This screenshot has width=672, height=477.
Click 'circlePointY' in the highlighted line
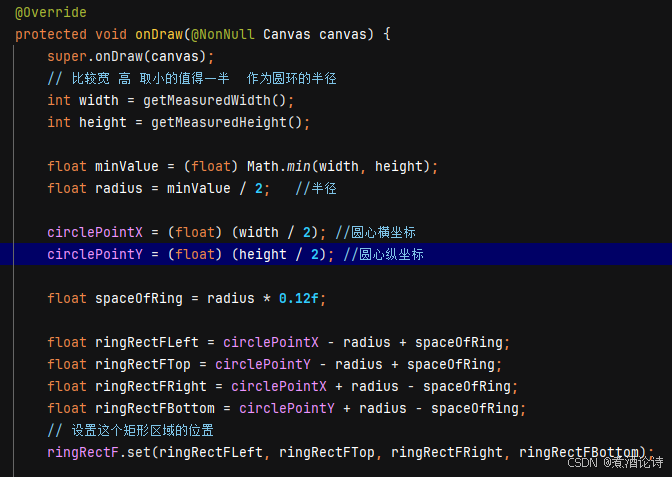point(95,254)
